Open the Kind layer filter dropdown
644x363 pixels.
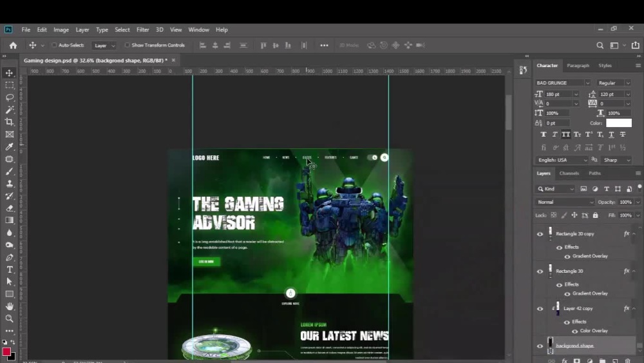click(555, 189)
